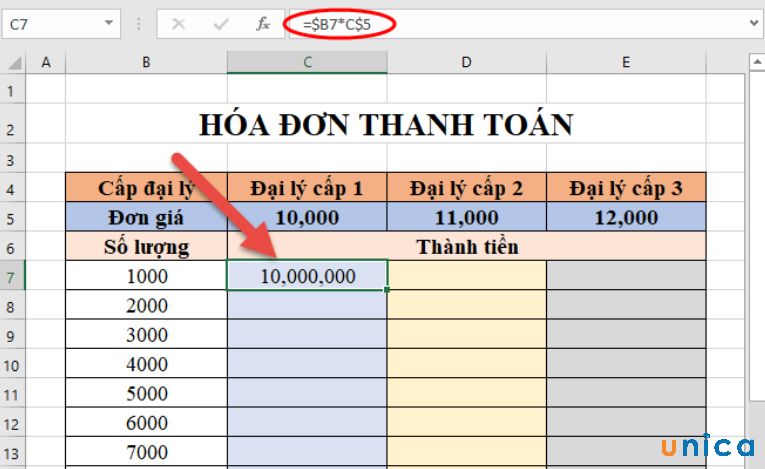The image size is (765, 469).
Task: Click the Insert Function fx icon
Action: click(x=263, y=23)
